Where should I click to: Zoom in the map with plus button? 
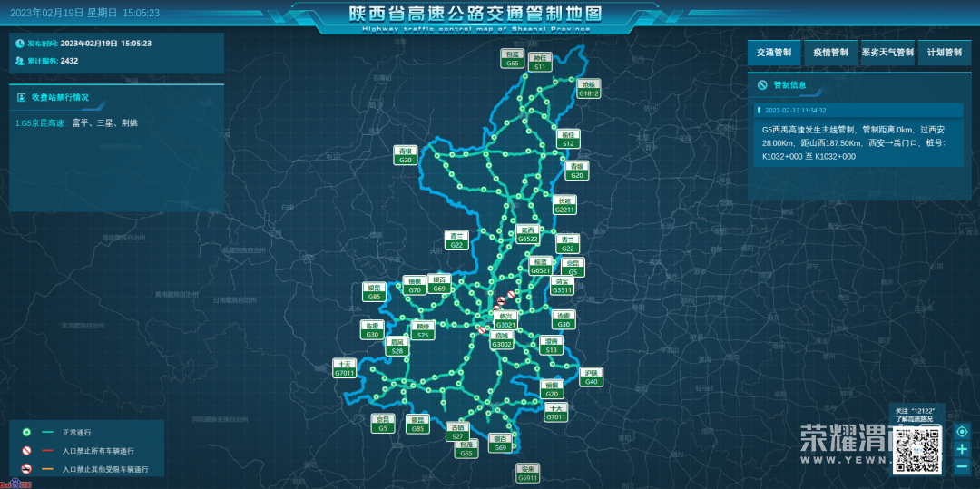[x=961, y=449]
